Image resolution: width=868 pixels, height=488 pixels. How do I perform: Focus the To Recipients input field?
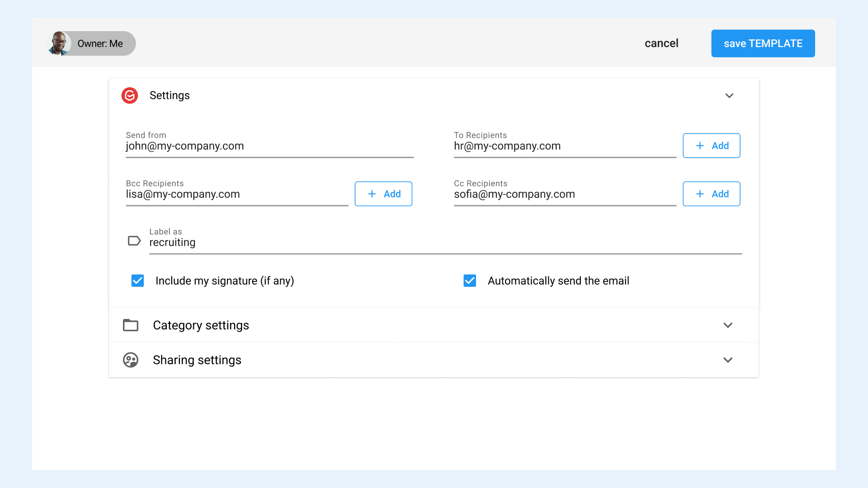(x=564, y=146)
